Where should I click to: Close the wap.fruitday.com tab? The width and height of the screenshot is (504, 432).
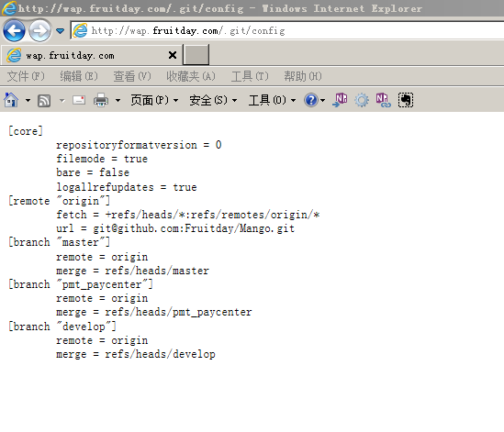coord(173,55)
